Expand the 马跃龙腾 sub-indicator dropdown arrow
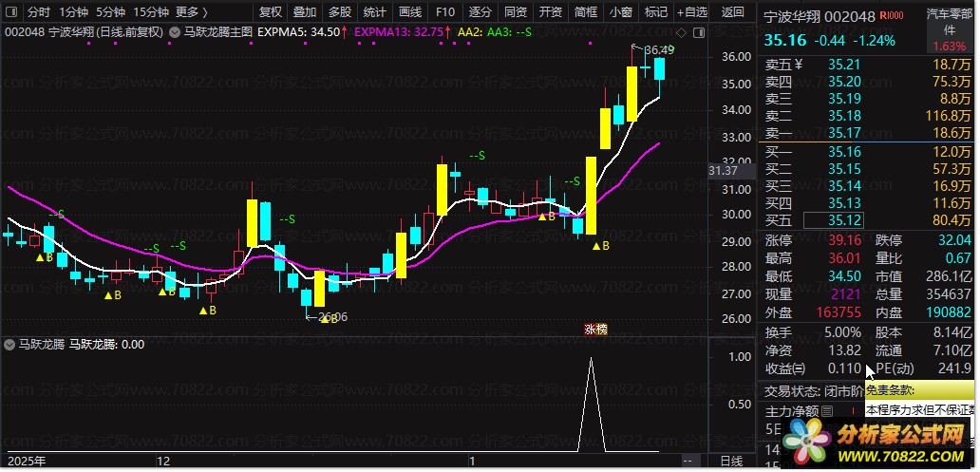The image size is (980, 472). tap(10, 345)
